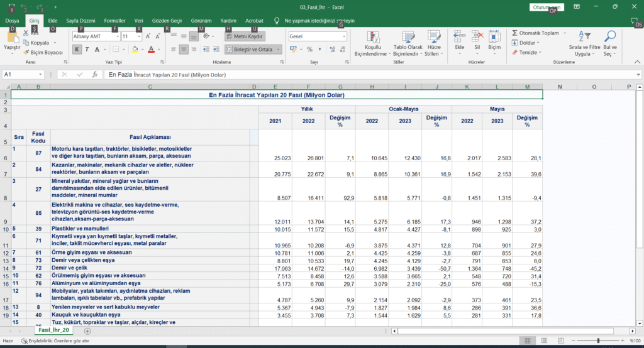Open the Kopyala dropdown arrow

(55, 43)
